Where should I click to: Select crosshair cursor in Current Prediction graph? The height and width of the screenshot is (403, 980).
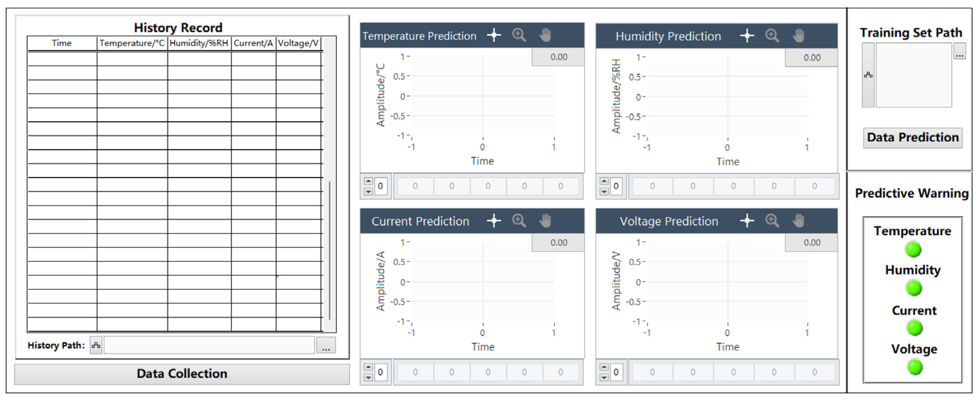[x=494, y=220]
